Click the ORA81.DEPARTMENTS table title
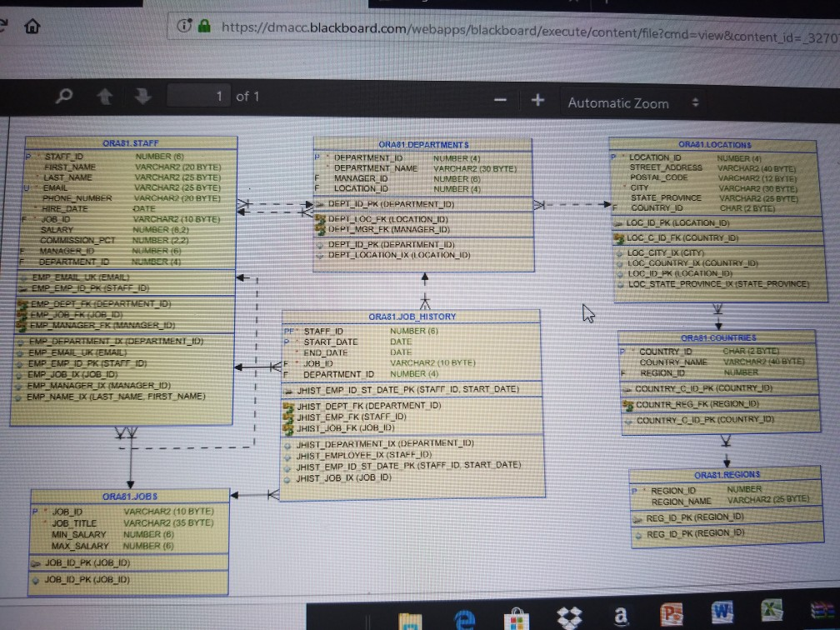 pyautogui.click(x=423, y=145)
